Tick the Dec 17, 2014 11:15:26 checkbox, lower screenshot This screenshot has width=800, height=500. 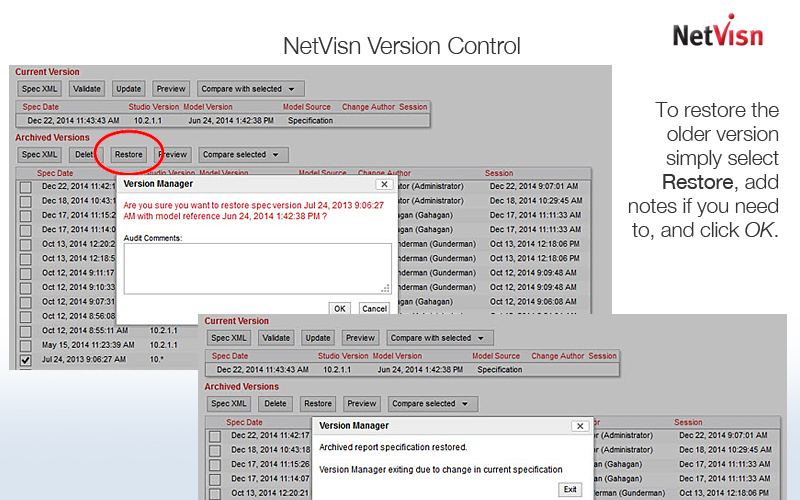pos(215,465)
